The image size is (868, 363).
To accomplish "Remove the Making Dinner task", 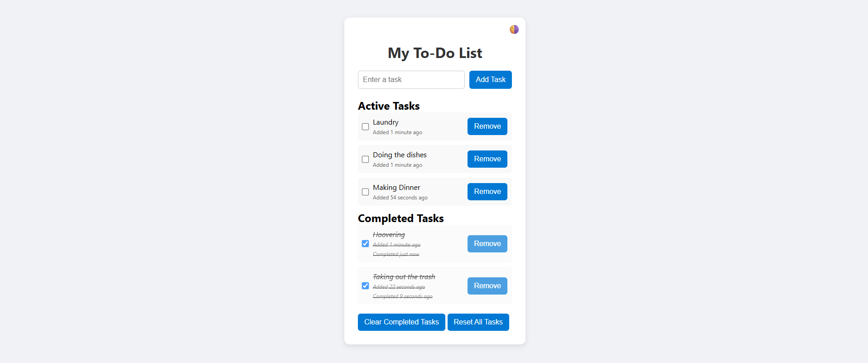I will [x=487, y=192].
